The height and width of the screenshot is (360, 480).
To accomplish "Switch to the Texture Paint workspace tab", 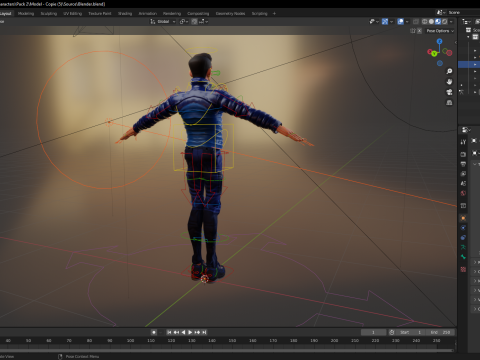I will click(x=100, y=13).
